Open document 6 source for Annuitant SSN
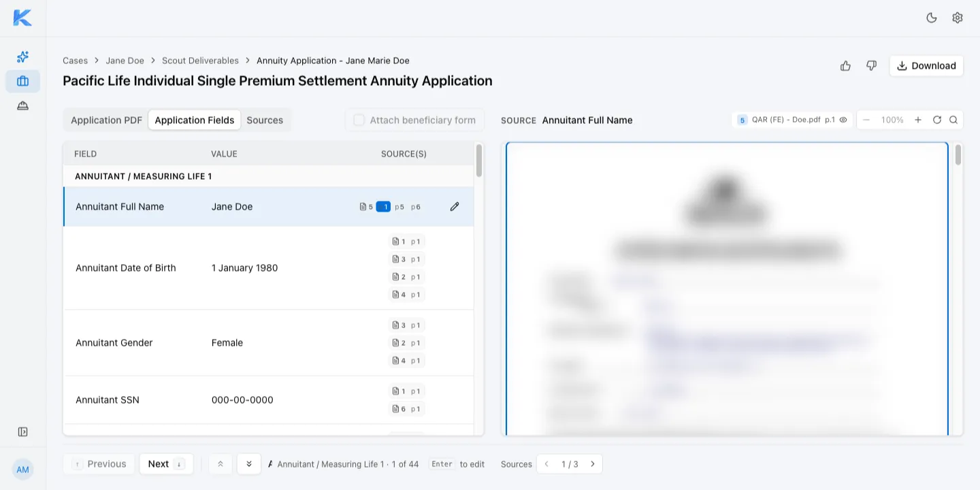 [x=406, y=409]
